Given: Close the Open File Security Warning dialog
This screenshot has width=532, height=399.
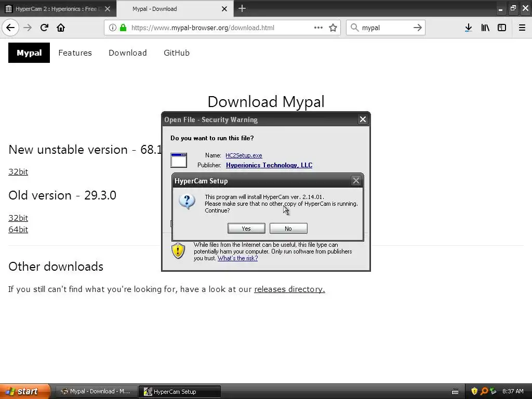Looking at the screenshot, I should [363, 119].
